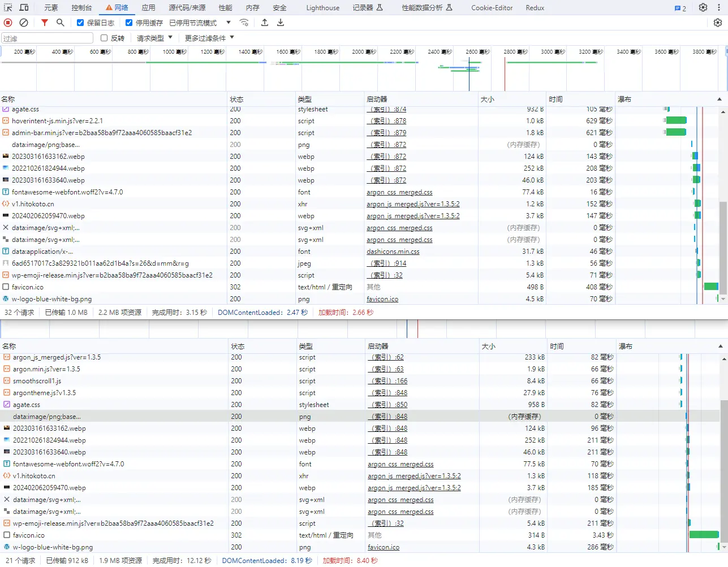
Task: Click script icon of smoothscroll1.js row
Action: (x=7, y=381)
